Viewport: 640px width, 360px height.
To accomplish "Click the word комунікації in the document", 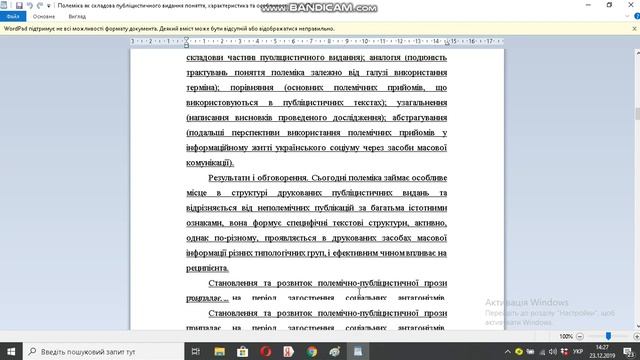I will 209,163.
